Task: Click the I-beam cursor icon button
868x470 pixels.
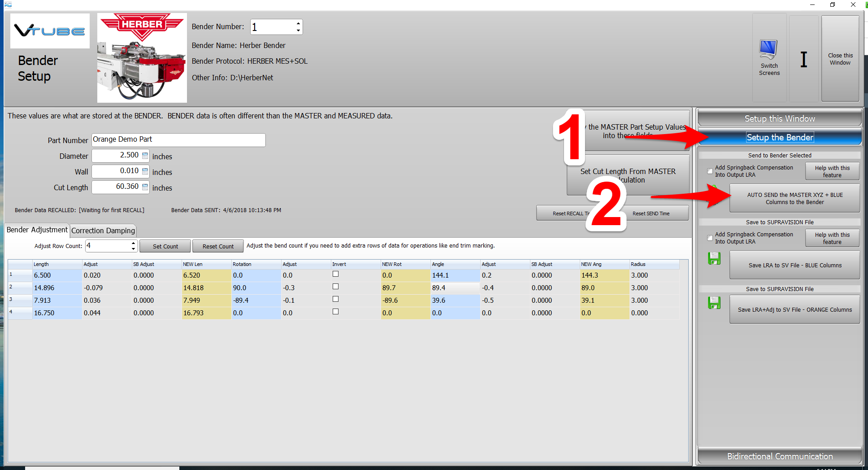Action: pyautogui.click(x=803, y=59)
